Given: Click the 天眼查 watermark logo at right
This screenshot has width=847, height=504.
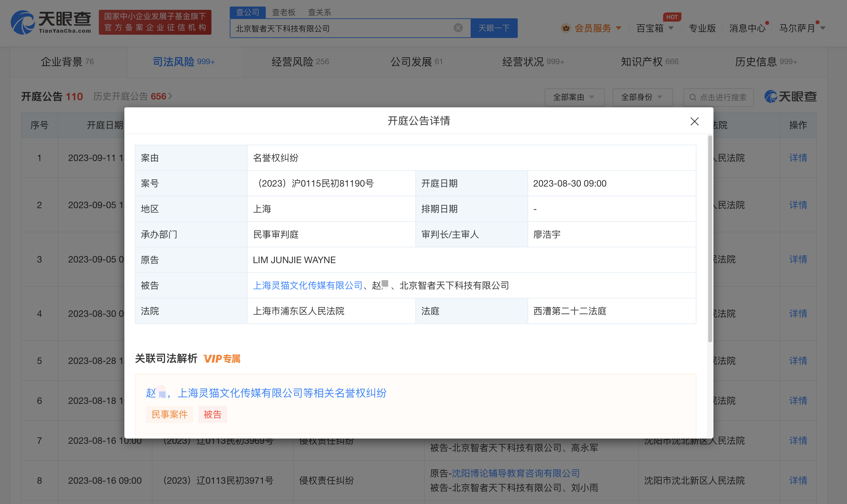Looking at the screenshot, I should (x=790, y=97).
